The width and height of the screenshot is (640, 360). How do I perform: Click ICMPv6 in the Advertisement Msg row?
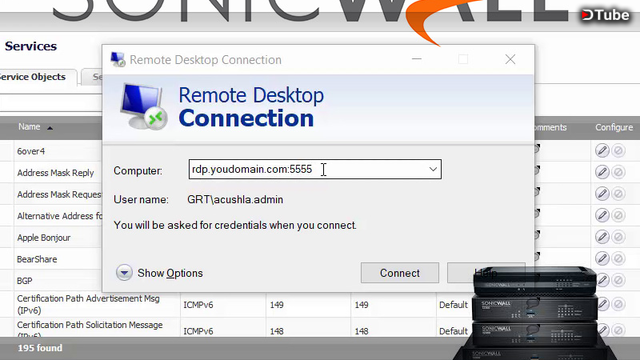pyautogui.click(x=198, y=305)
